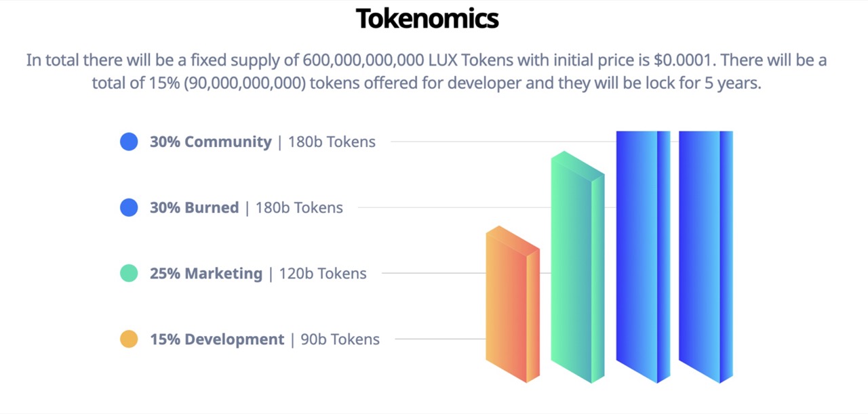Select the rightmost blue bar
This screenshot has width=868, height=414.
click(x=706, y=257)
